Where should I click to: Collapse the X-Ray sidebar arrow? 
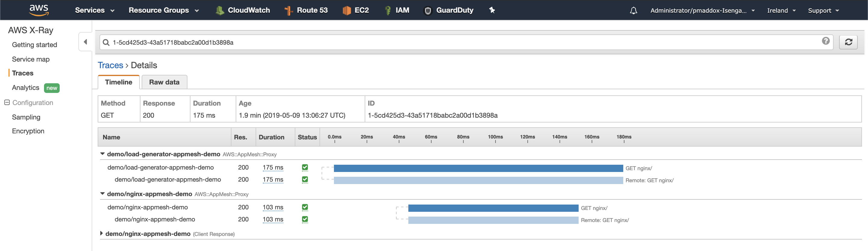click(x=85, y=42)
